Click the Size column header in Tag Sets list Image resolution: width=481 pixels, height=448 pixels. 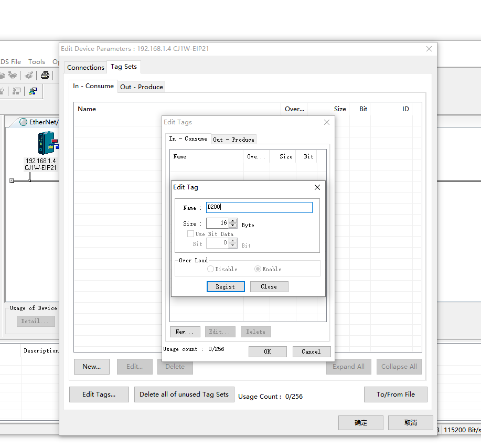coord(328,109)
